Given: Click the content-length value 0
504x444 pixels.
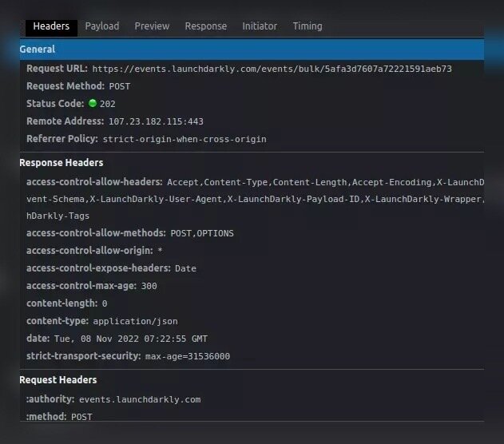Looking at the screenshot, I should [x=105, y=303].
